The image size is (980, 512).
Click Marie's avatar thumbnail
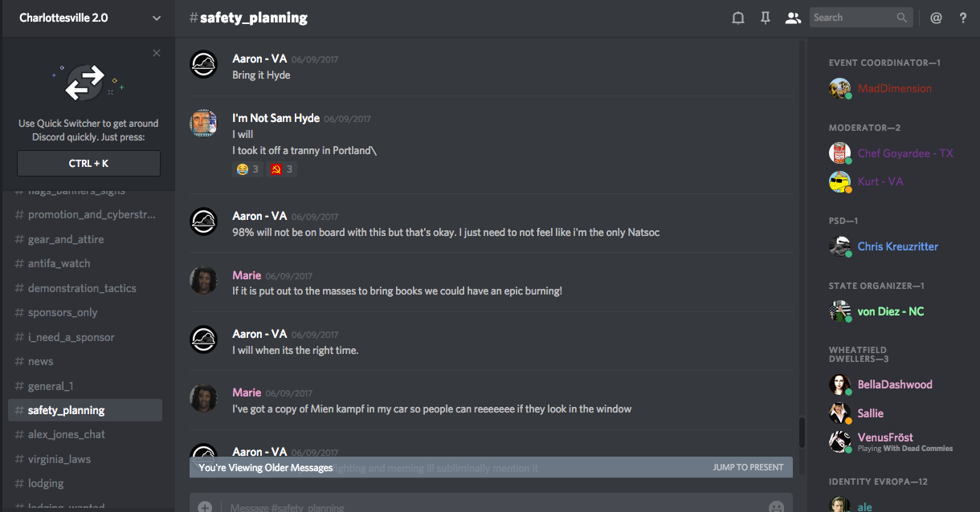(203, 280)
